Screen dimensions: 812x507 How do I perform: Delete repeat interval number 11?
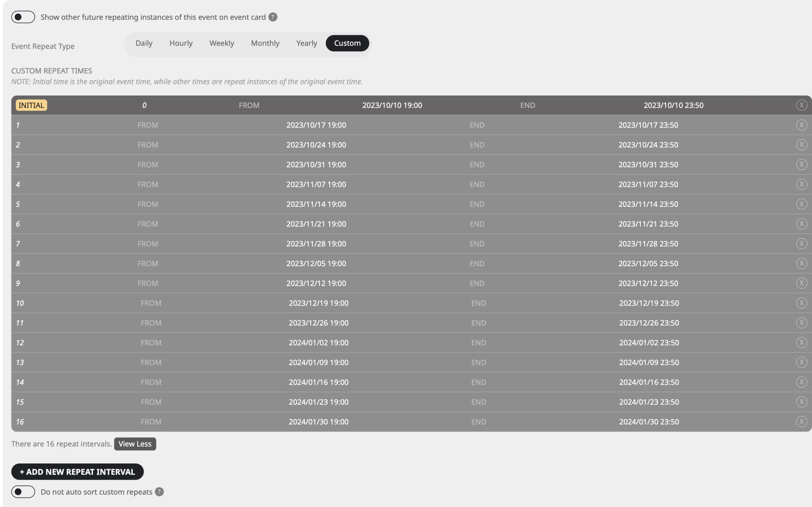click(x=801, y=323)
